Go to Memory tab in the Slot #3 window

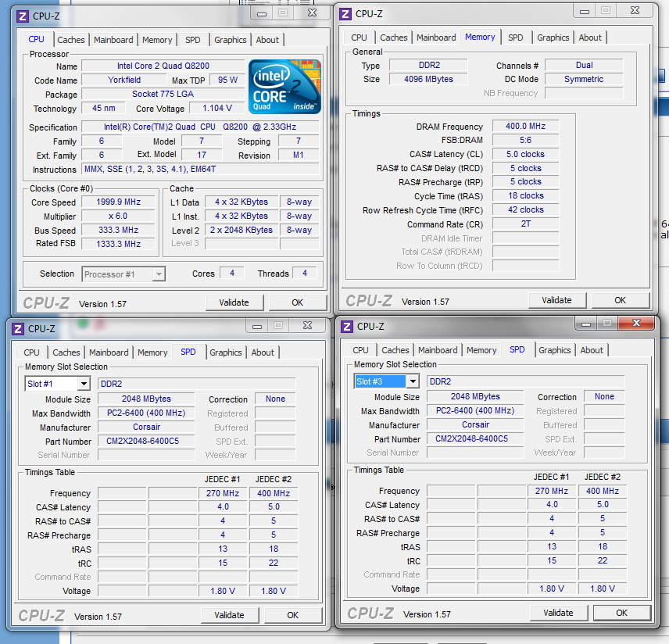click(481, 350)
